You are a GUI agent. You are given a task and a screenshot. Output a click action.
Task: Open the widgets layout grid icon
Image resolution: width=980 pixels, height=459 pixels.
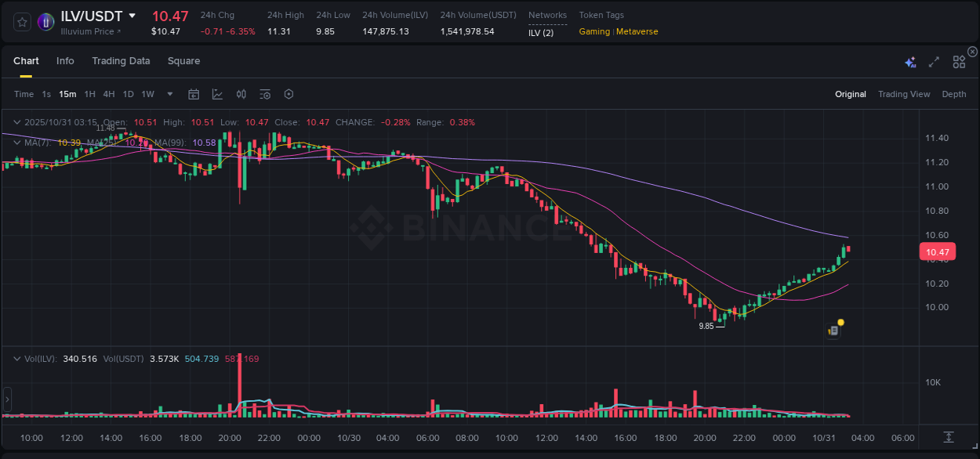[959, 60]
